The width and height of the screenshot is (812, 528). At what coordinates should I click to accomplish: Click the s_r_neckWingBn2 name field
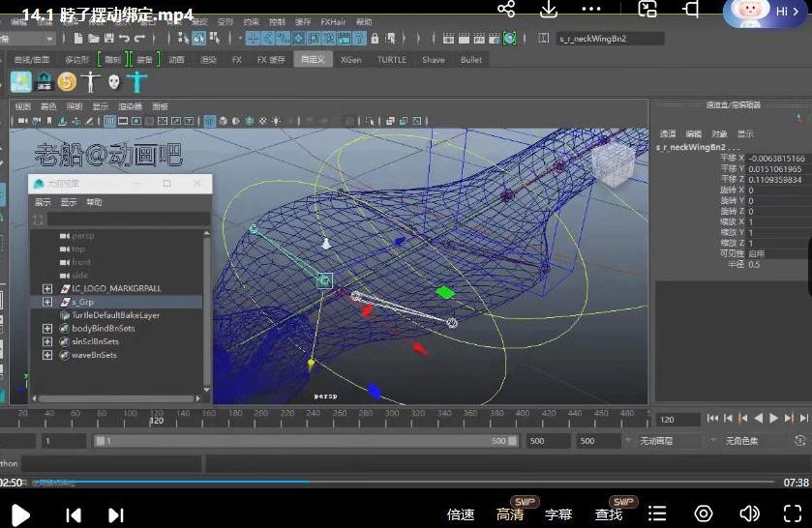click(610, 39)
